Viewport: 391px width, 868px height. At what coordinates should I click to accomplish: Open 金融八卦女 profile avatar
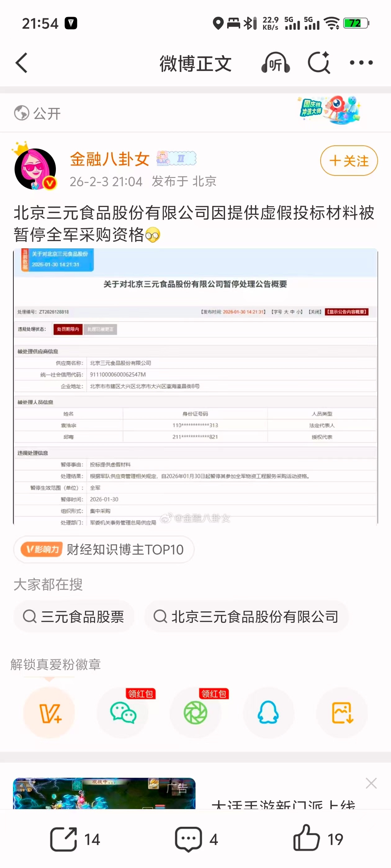point(35,169)
